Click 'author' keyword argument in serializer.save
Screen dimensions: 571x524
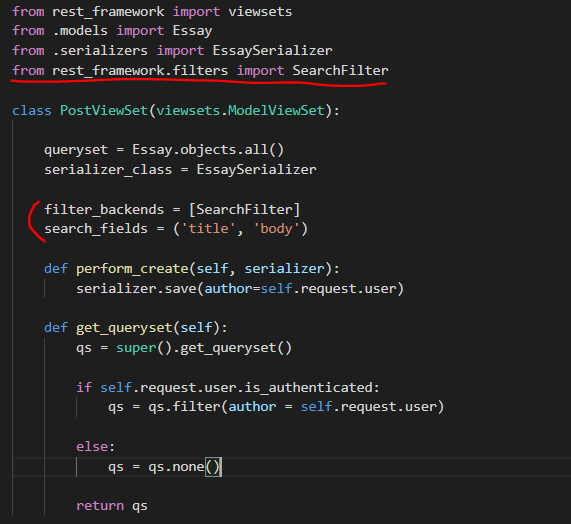(x=228, y=289)
